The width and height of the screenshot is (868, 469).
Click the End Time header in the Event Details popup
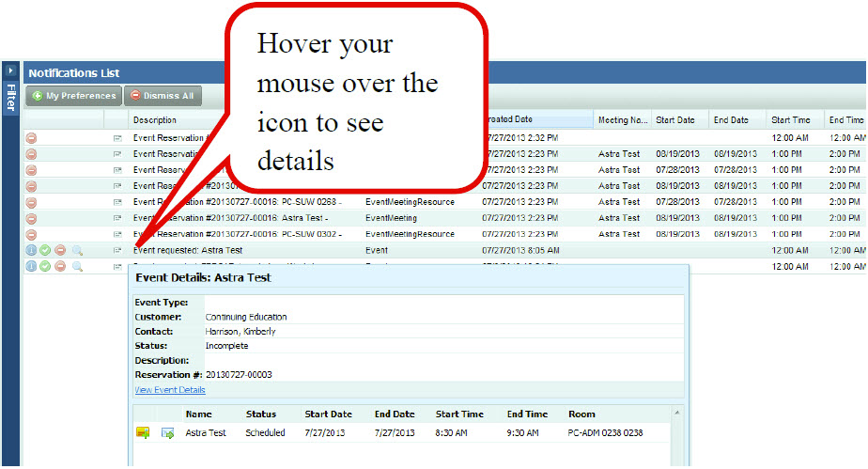[x=527, y=414]
